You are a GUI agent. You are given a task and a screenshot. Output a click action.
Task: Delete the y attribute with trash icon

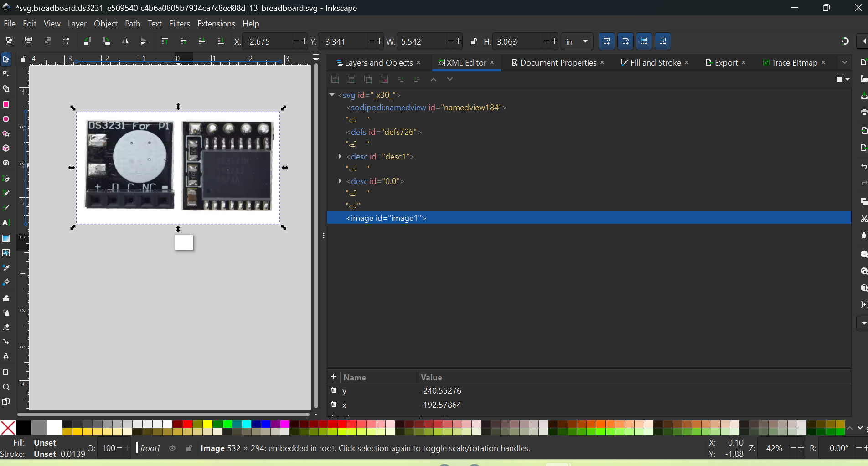tap(334, 390)
